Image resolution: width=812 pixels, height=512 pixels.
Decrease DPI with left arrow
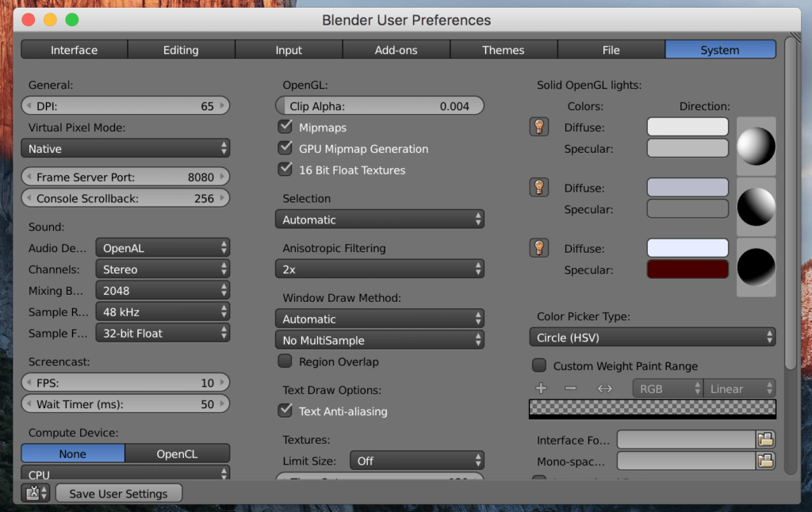pyautogui.click(x=29, y=105)
